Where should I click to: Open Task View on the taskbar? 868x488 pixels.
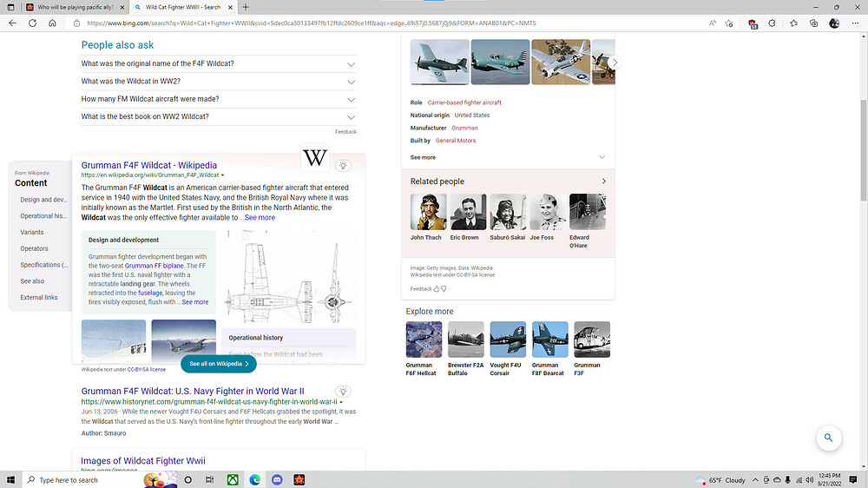210,479
